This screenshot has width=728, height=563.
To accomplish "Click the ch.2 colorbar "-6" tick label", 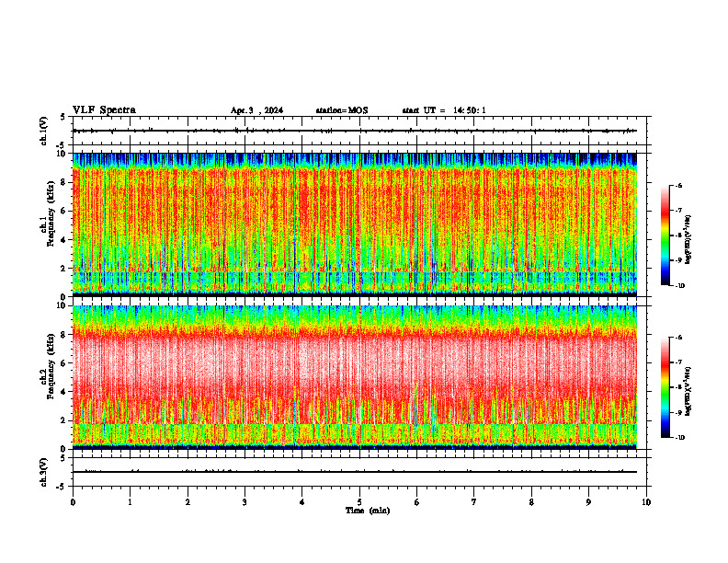I will tap(678, 338).
